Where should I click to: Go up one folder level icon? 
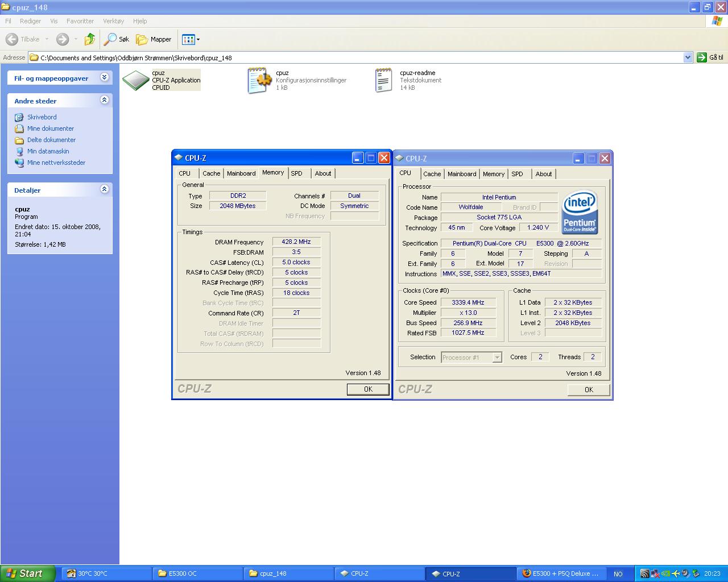pos(89,39)
